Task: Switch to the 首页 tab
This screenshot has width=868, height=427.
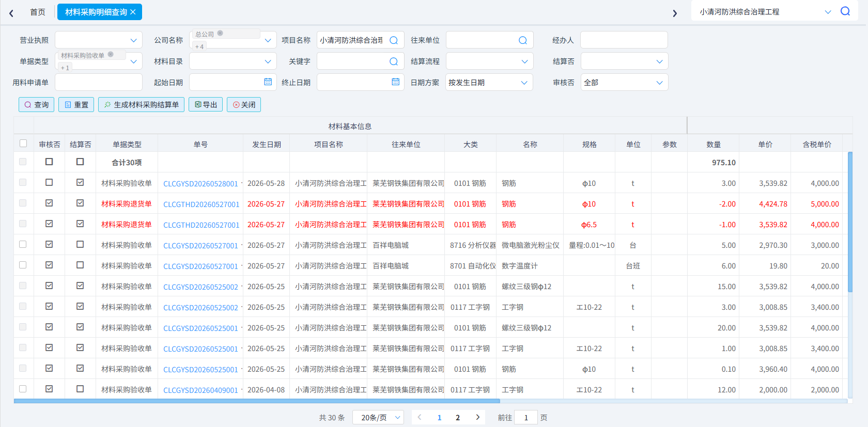Action: pos(38,12)
